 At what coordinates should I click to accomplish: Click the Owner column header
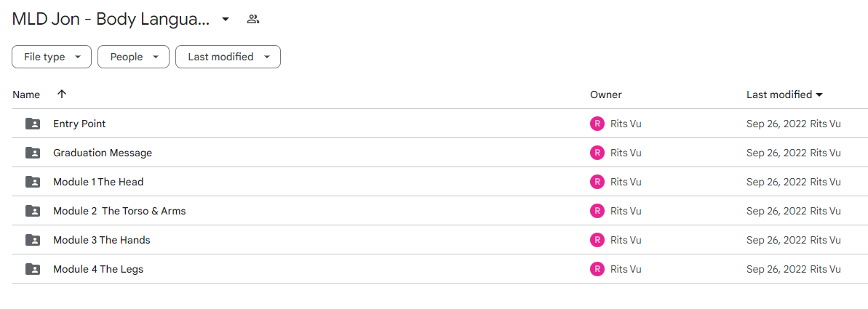coord(605,95)
